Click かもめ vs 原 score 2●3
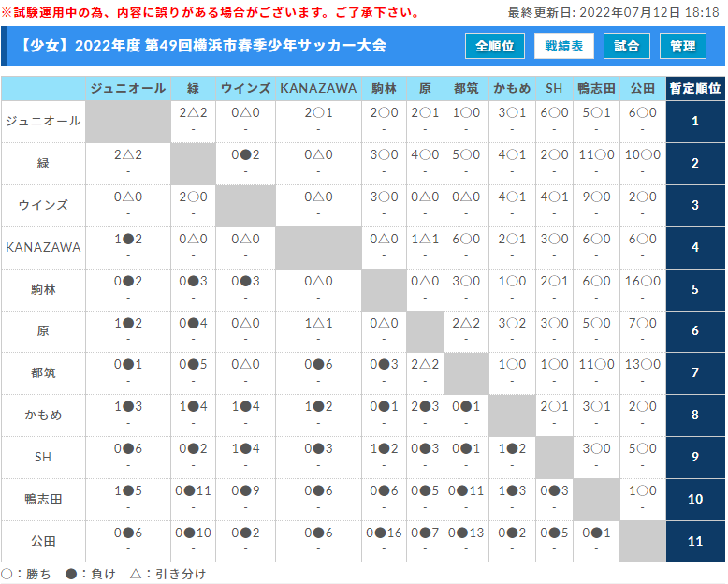 (x=425, y=407)
